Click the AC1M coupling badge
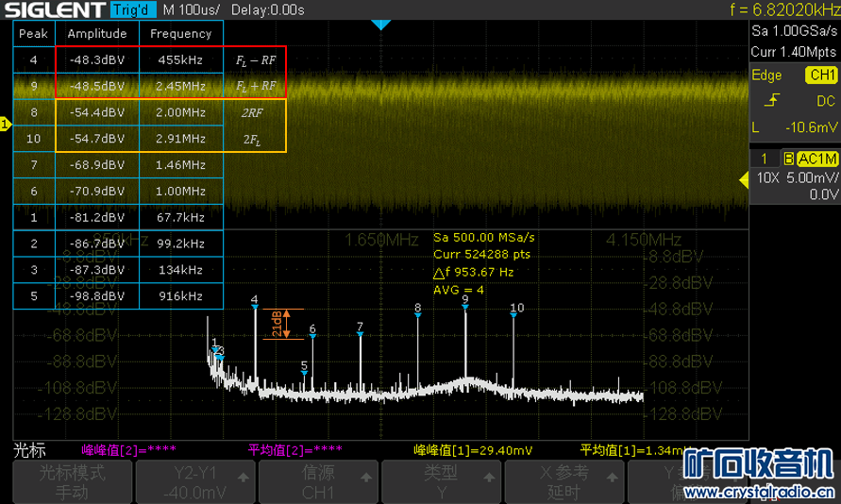Image resolution: width=841 pixels, height=504 pixels. click(x=816, y=159)
